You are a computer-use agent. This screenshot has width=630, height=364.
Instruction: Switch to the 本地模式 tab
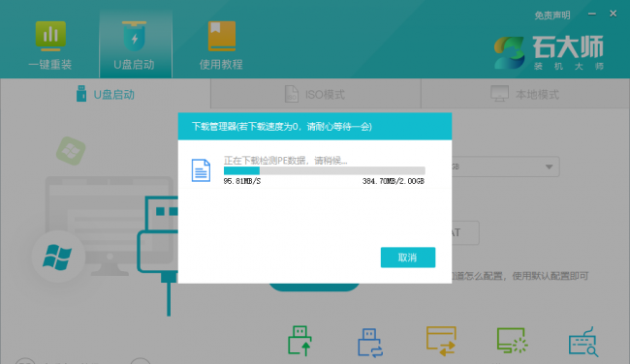tap(525, 94)
